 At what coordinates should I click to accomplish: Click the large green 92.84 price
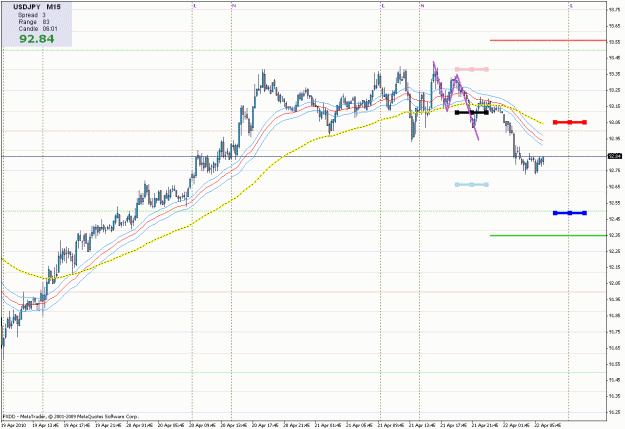37,39
